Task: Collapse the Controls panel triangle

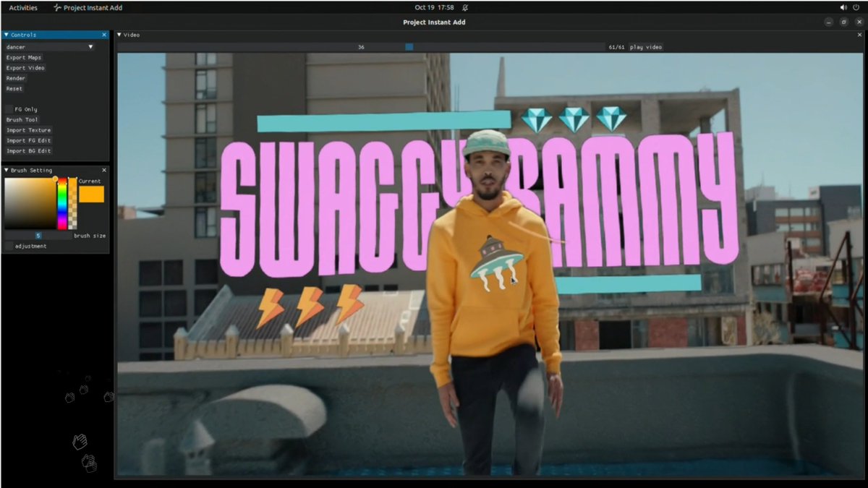Action: click(7, 35)
